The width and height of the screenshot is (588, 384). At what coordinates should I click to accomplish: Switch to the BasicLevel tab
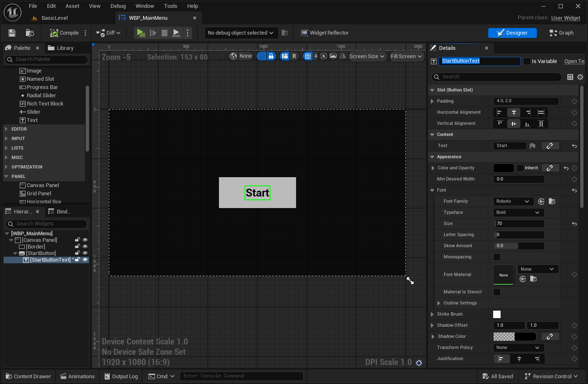tap(54, 18)
